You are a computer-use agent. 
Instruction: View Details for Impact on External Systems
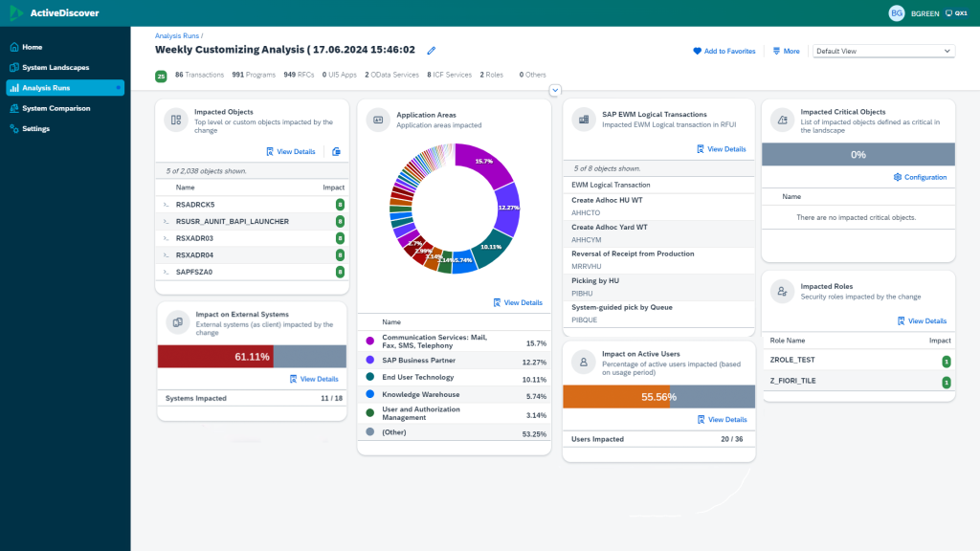tap(314, 379)
